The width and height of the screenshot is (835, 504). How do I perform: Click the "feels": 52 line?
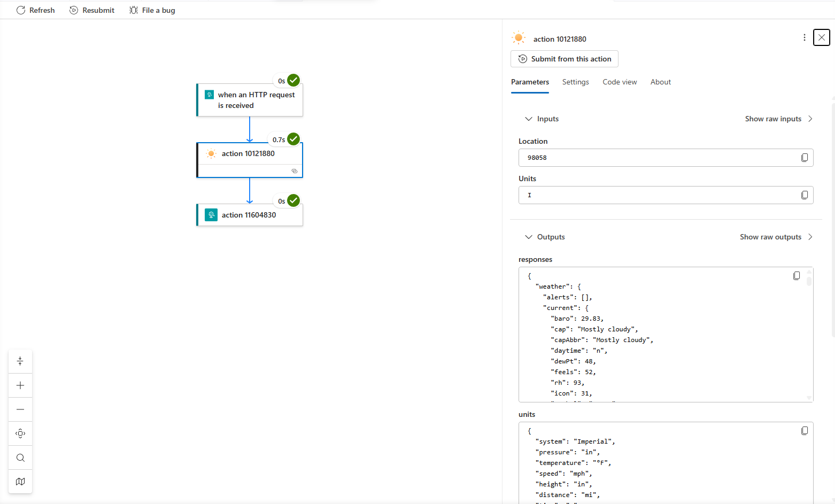point(573,372)
